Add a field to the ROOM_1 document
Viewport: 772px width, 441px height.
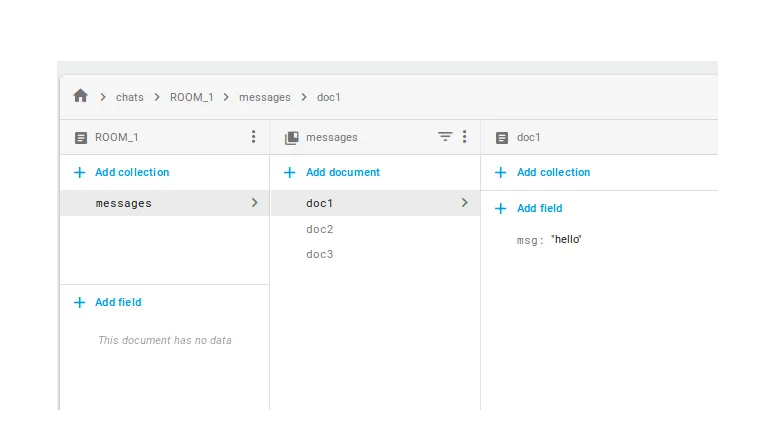[118, 302]
